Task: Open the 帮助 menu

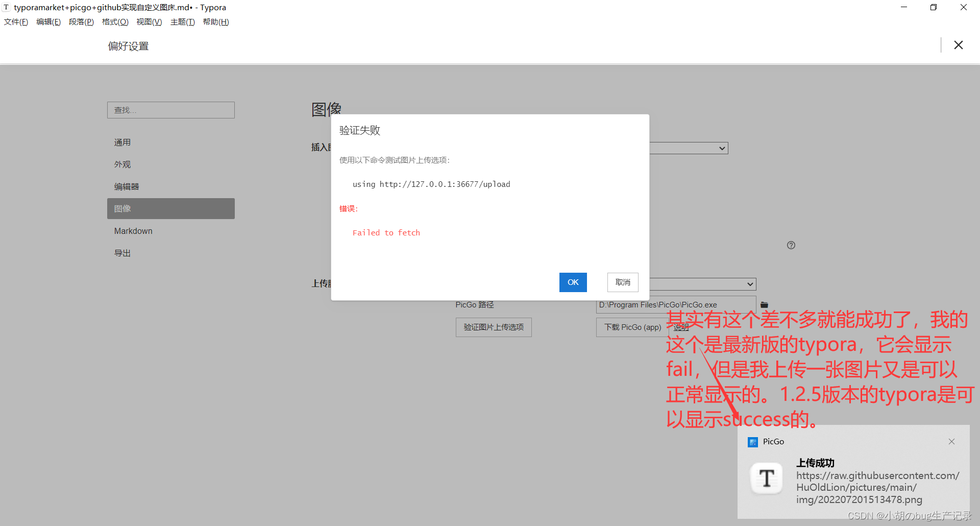Action: 215,21
